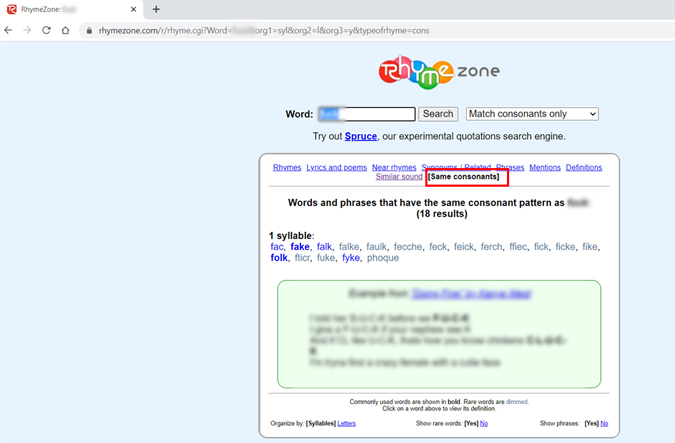
Task: Click the dimmed word ficke
Action: click(x=565, y=247)
